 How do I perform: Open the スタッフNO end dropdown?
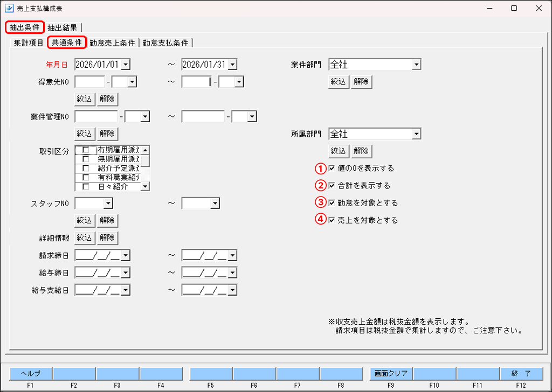pyautogui.click(x=215, y=203)
